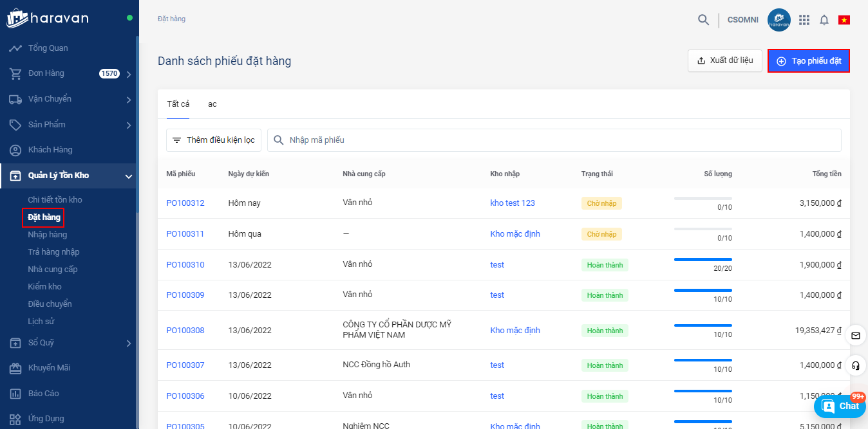Go to Nhà cung cấp menu item
This screenshot has width=868, height=429.
[52, 269]
